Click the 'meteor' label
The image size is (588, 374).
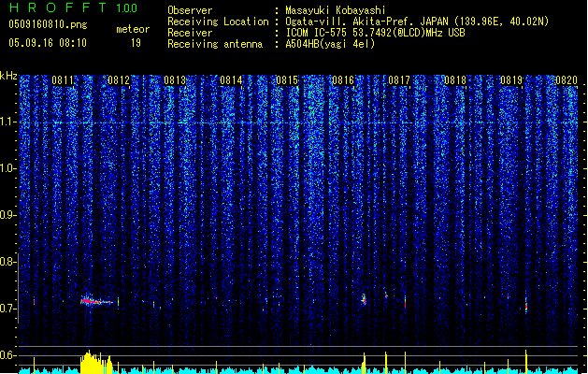point(133,29)
